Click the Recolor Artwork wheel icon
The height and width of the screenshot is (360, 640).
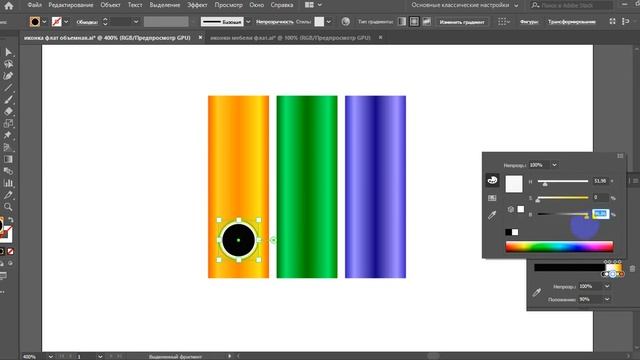click(x=345, y=22)
